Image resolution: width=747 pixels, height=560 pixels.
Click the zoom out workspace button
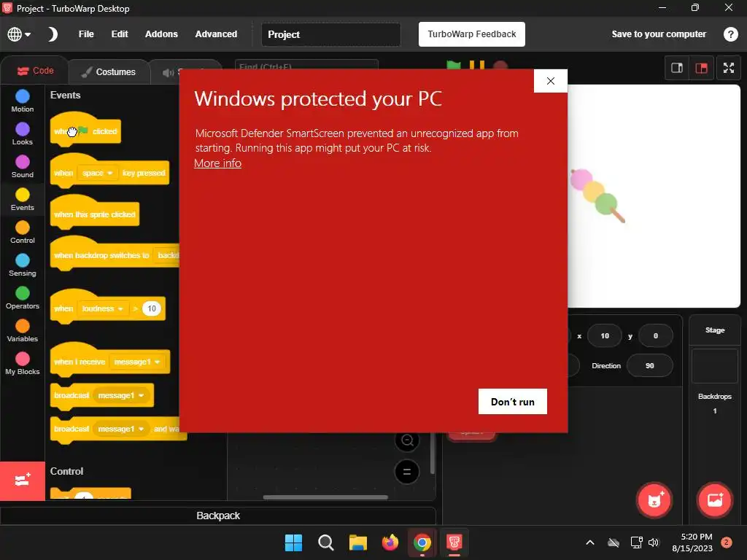point(407,440)
